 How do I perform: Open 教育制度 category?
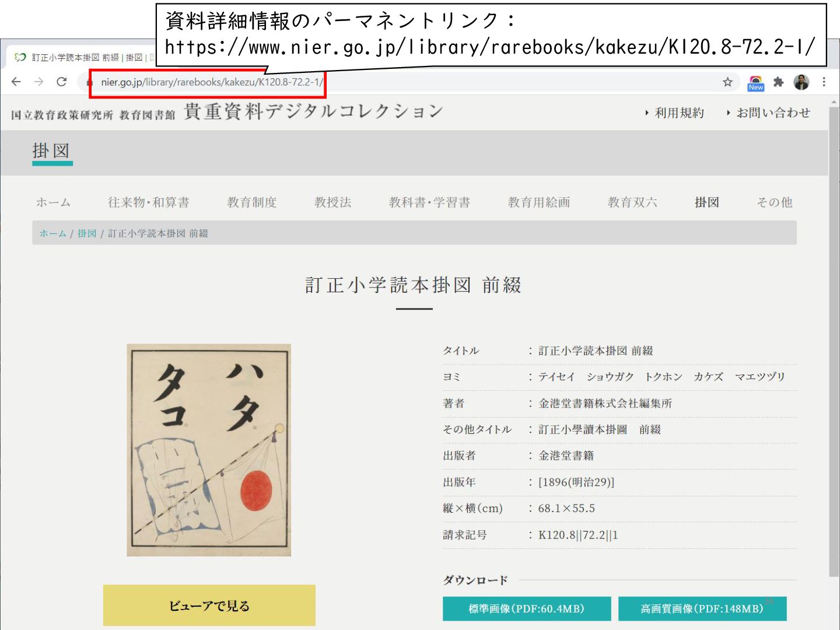tap(252, 202)
